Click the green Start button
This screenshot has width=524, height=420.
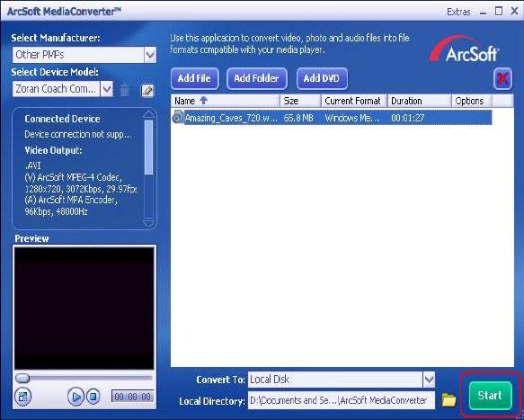coord(490,396)
